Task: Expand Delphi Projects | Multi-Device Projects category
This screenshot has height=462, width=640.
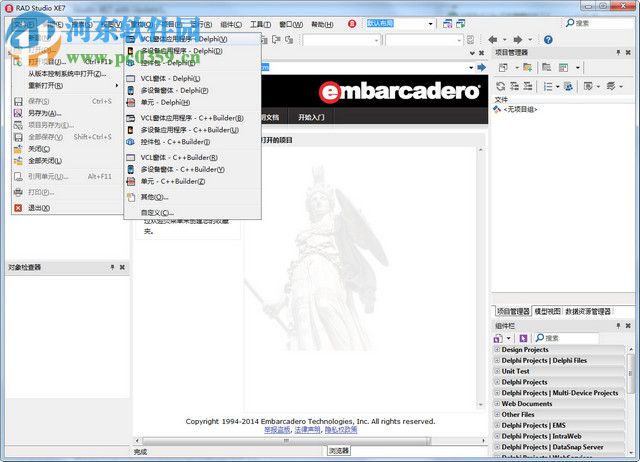Action: [497, 393]
